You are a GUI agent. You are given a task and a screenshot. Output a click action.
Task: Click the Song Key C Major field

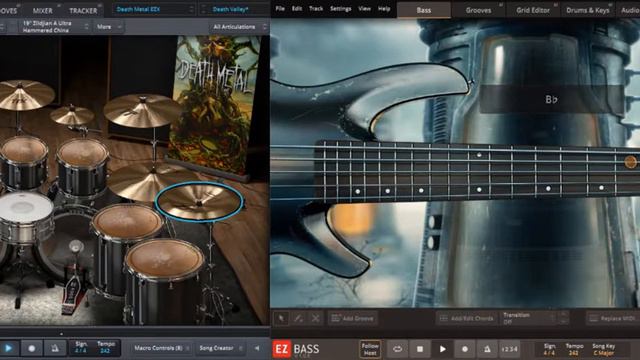tap(604, 349)
